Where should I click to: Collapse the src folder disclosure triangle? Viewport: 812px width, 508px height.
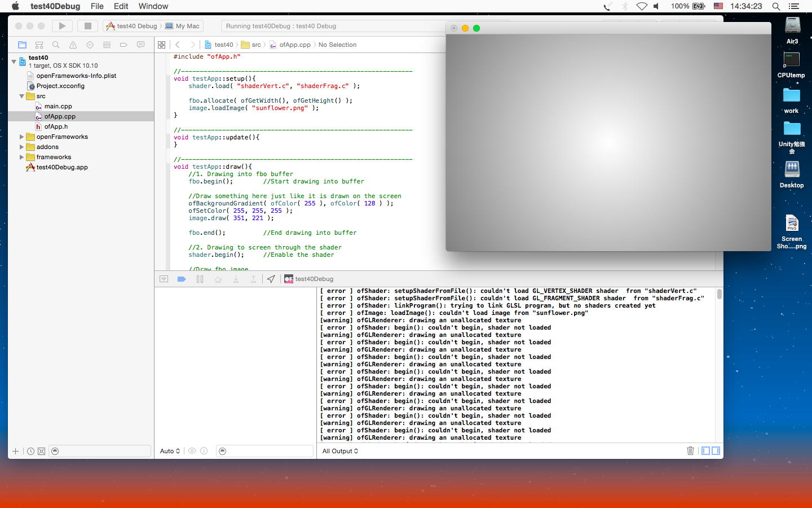(x=22, y=96)
